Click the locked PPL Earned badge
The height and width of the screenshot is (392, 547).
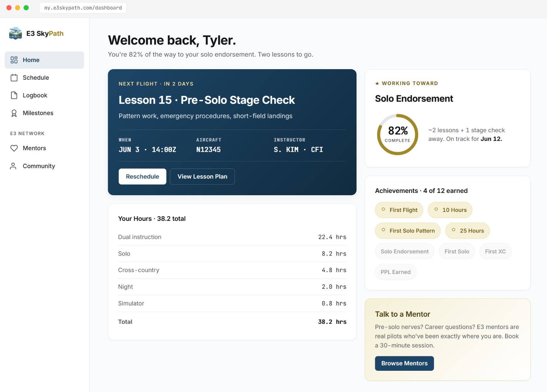tap(396, 272)
